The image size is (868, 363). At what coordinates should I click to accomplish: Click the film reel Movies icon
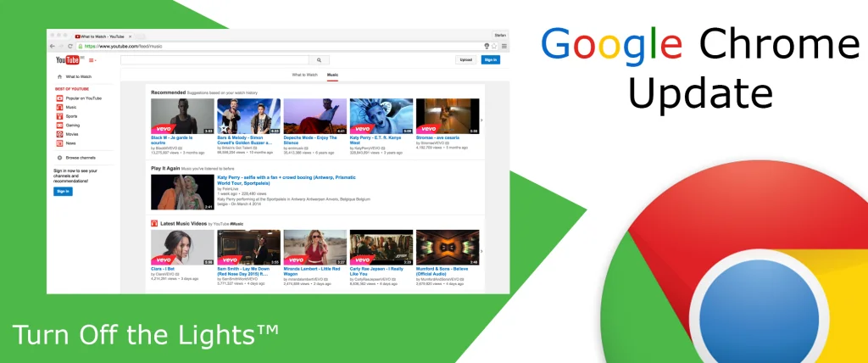(x=59, y=134)
